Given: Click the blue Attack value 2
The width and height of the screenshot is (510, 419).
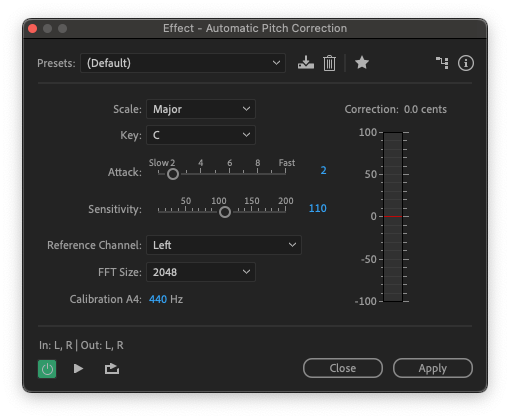Looking at the screenshot, I should [323, 170].
